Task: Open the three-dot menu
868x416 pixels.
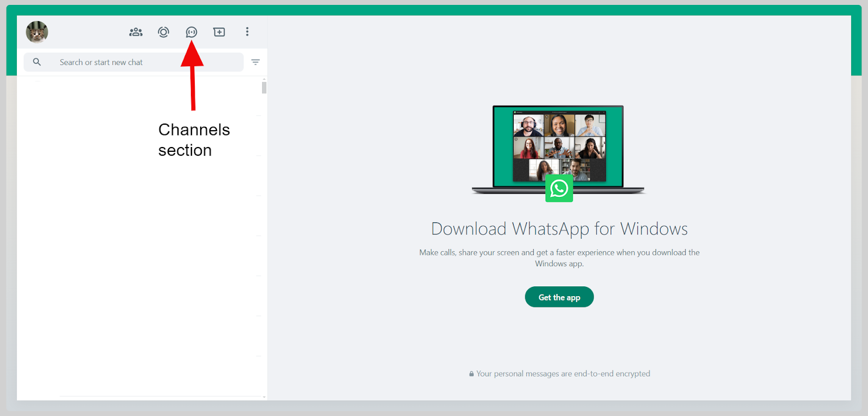Action: [x=247, y=32]
